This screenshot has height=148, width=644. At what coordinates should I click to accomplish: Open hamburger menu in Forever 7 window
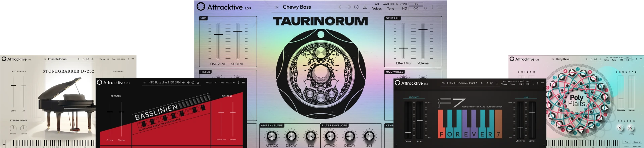[x=542, y=83]
